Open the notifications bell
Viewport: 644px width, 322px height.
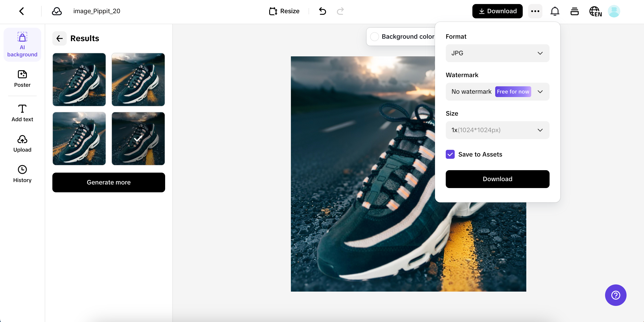[555, 11]
